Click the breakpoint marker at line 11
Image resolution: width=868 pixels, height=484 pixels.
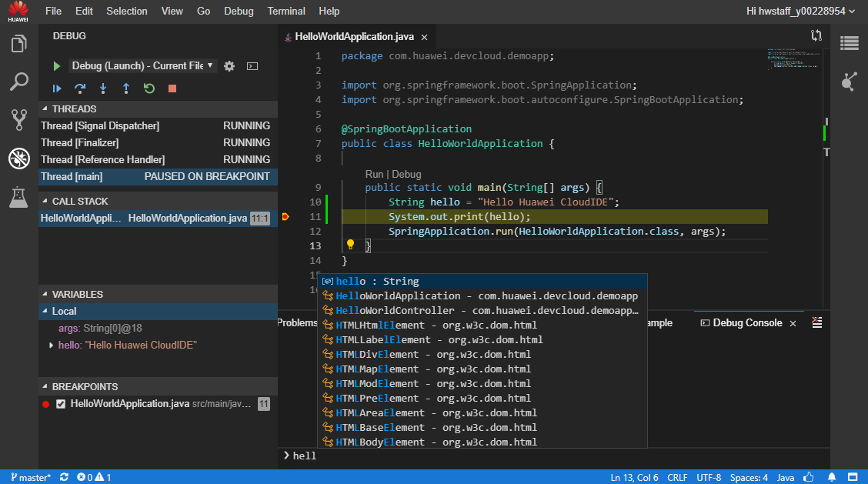(285, 216)
